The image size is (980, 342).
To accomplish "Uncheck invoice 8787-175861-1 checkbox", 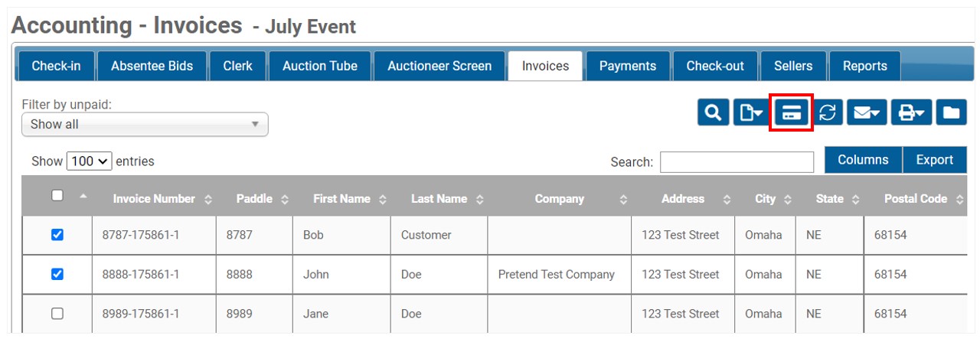I will 57,235.
